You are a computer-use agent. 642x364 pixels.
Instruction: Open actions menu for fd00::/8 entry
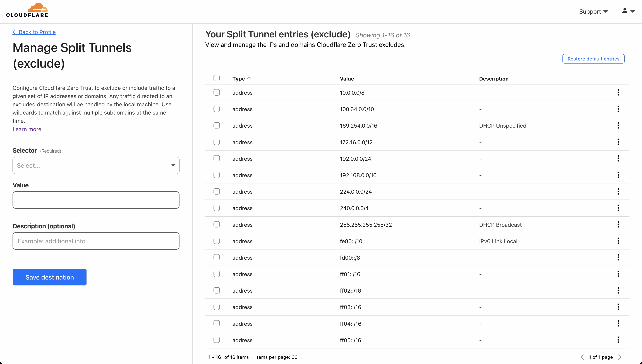(618, 258)
